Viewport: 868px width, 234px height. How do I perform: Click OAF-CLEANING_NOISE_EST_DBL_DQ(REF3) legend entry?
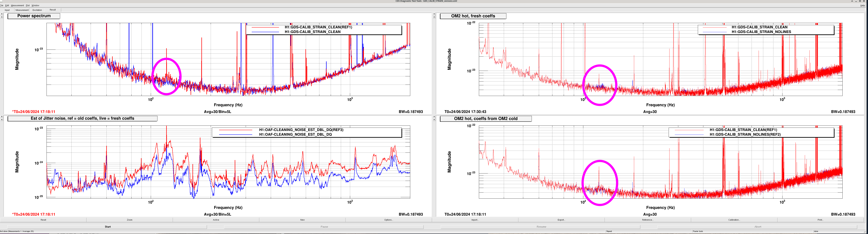[x=301, y=130]
